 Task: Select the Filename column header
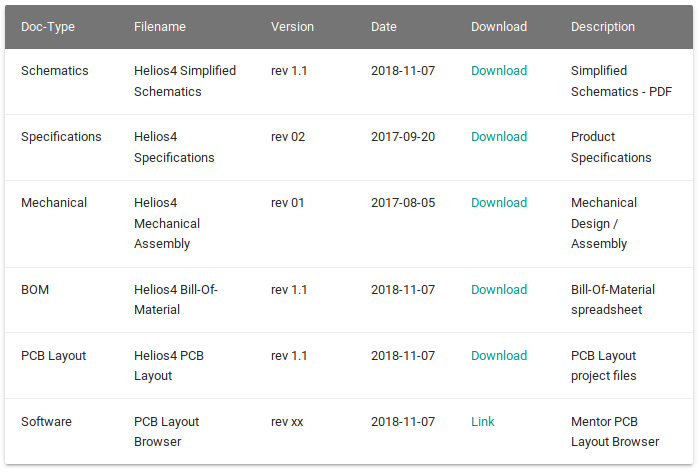tap(160, 27)
